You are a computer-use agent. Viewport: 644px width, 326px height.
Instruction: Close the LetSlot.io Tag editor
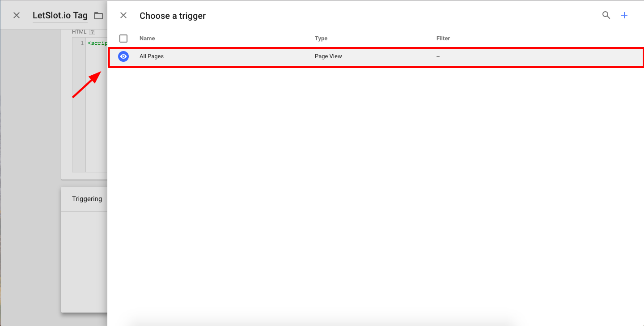(17, 15)
